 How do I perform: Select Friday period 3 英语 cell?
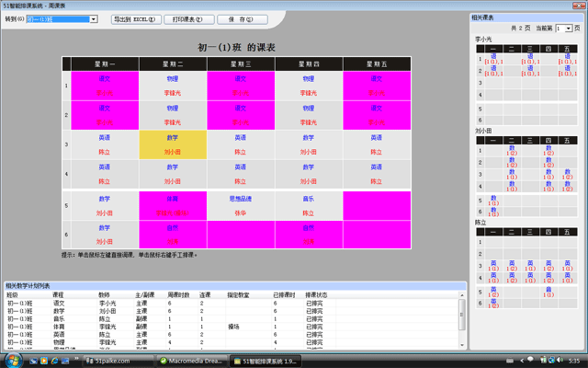click(377, 144)
